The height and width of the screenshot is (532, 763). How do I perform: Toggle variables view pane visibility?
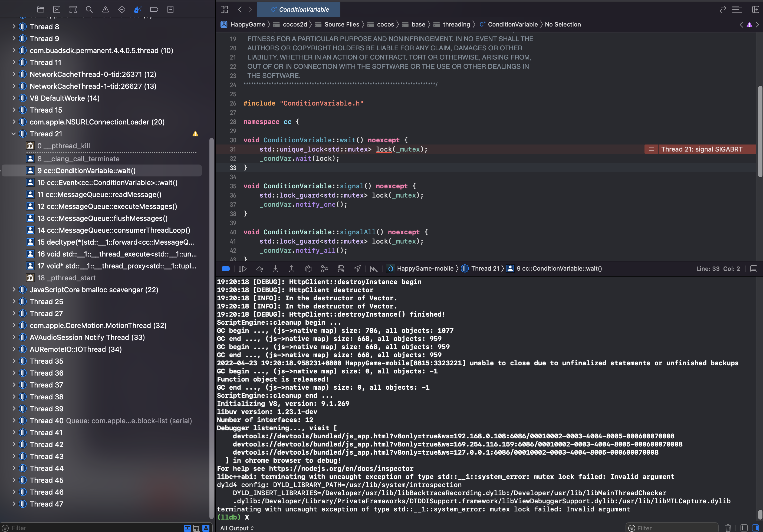744,528
